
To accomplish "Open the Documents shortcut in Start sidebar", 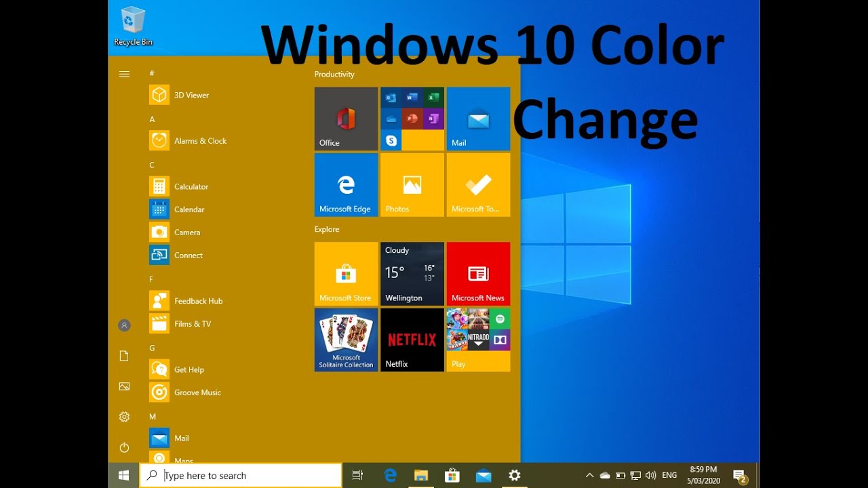I will pos(124,356).
